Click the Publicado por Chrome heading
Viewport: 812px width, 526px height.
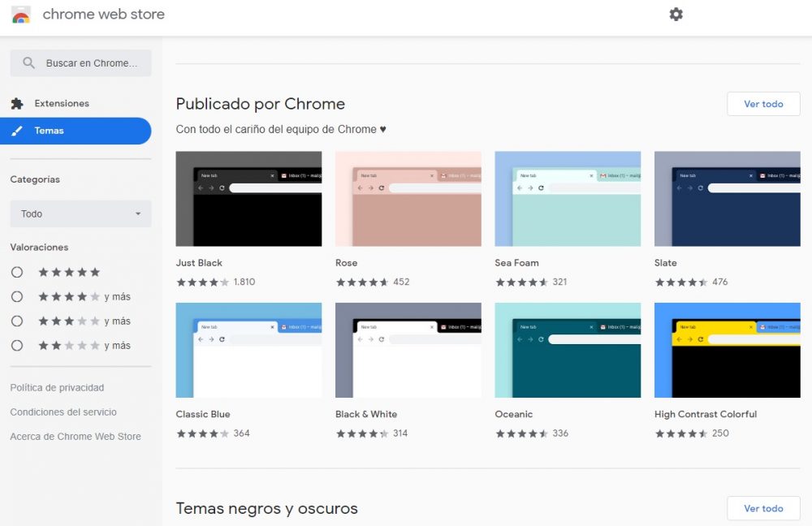click(x=261, y=104)
